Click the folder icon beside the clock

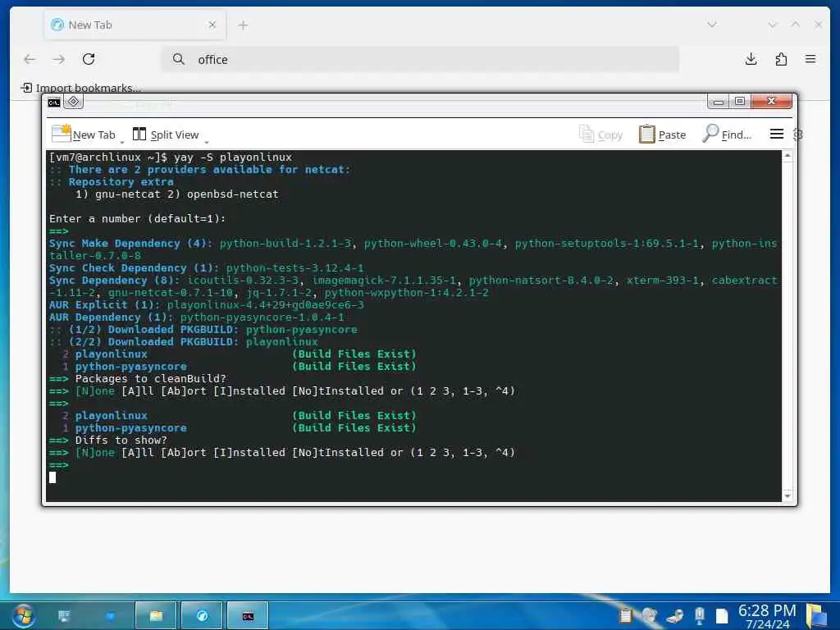tap(816, 615)
